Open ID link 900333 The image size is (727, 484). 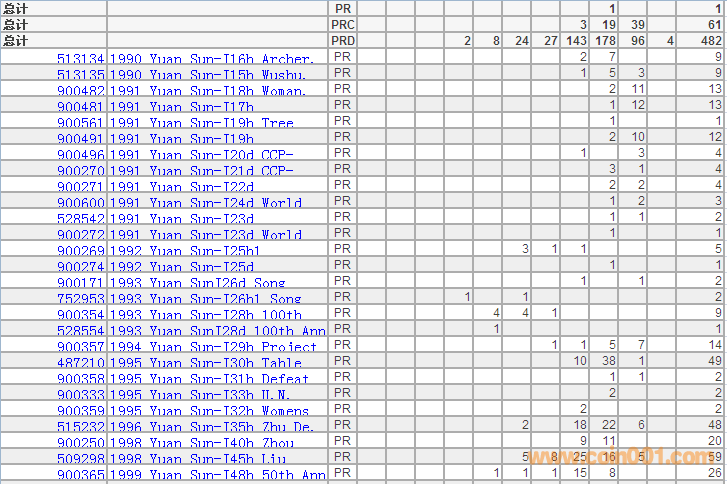point(81,395)
